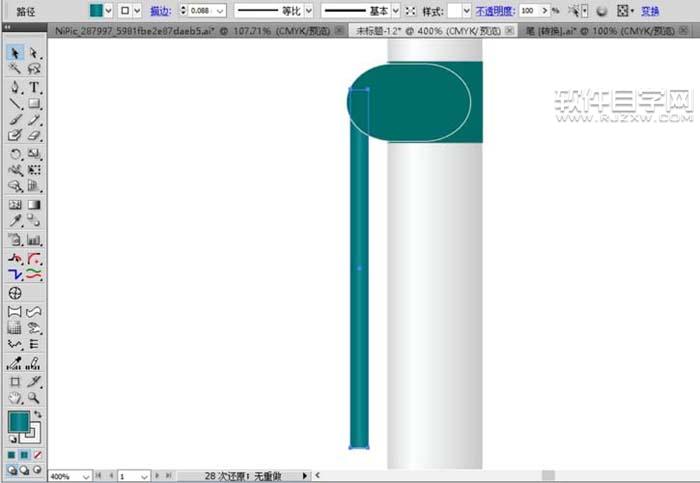
Task: Set the color mode to None
Action: point(36,453)
